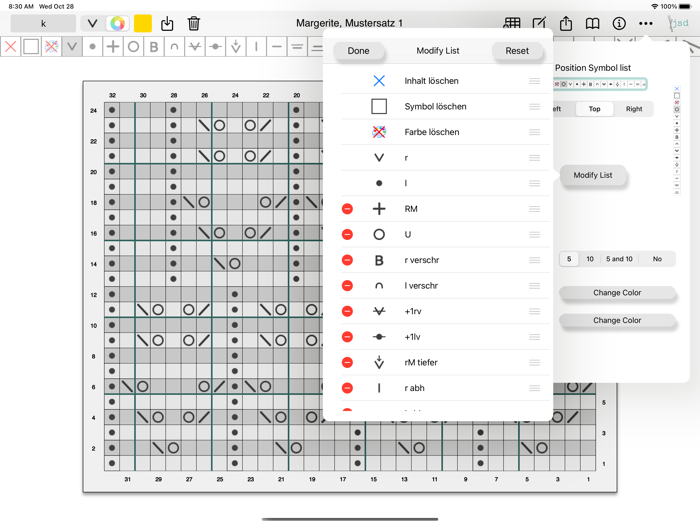Delete the '+1rv' list entry

[347, 311]
